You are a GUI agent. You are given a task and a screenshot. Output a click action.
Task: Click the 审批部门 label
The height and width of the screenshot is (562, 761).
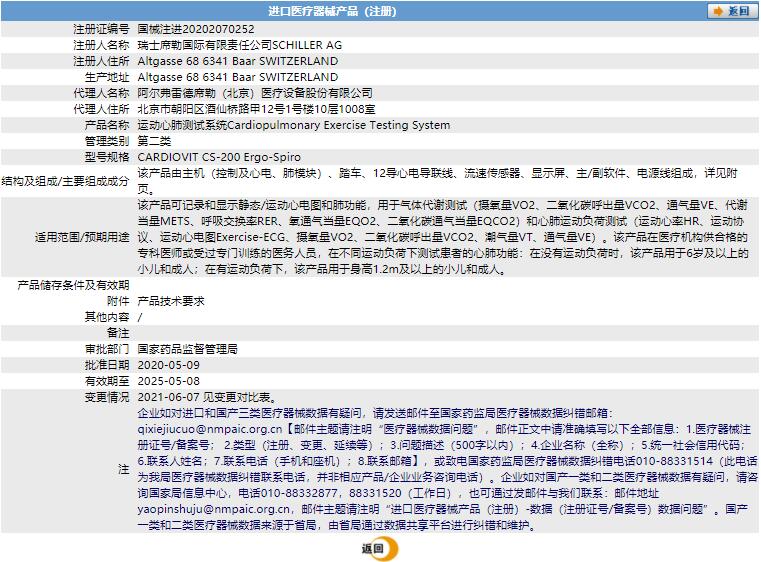pos(107,349)
